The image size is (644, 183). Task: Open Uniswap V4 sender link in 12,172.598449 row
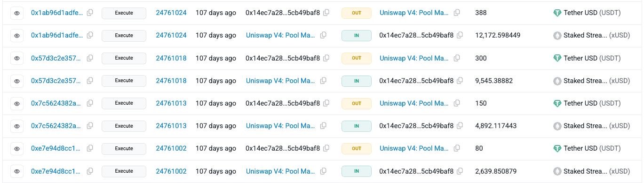(280, 35)
